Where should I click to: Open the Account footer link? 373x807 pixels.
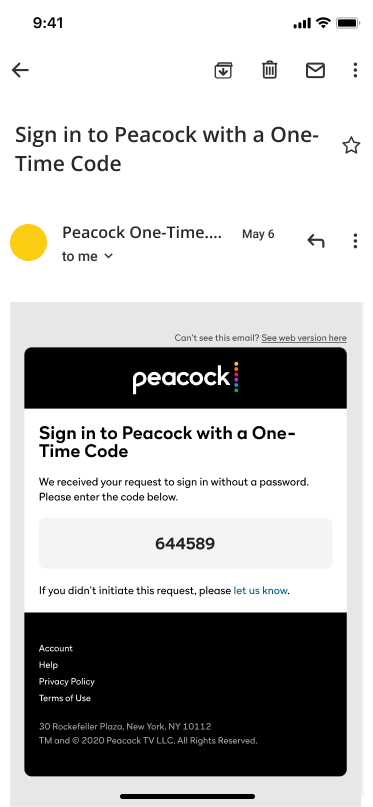coord(56,648)
